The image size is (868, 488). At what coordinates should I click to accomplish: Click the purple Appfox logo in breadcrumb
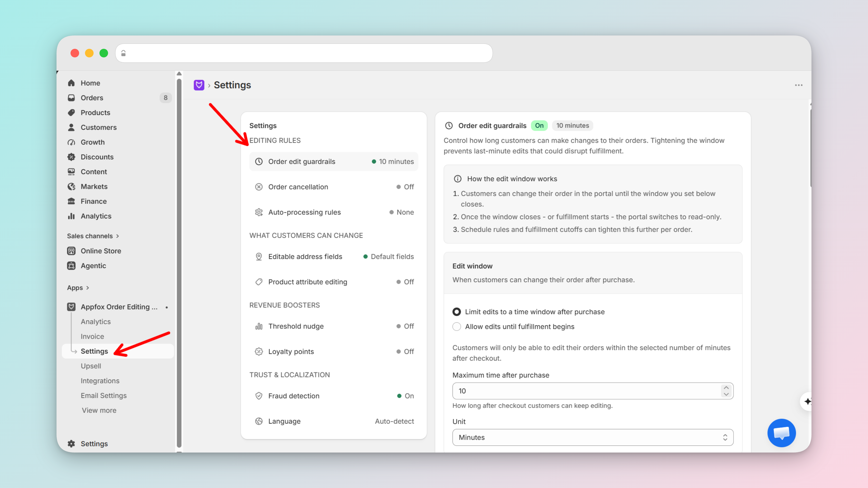(x=199, y=85)
